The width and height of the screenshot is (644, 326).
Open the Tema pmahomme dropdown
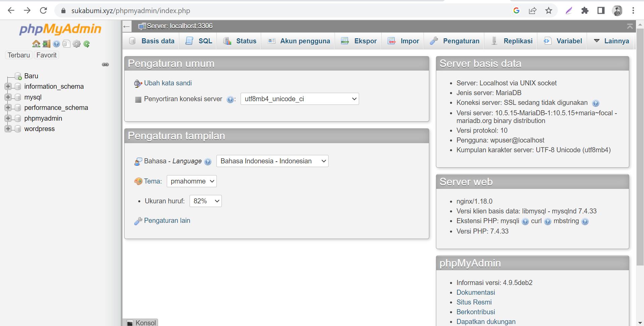click(192, 181)
